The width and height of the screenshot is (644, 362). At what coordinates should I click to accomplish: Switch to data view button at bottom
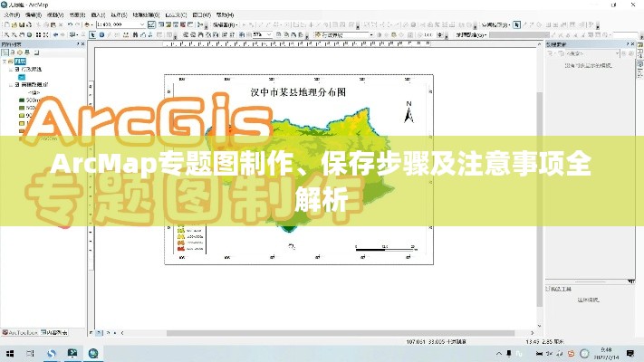[91, 333]
